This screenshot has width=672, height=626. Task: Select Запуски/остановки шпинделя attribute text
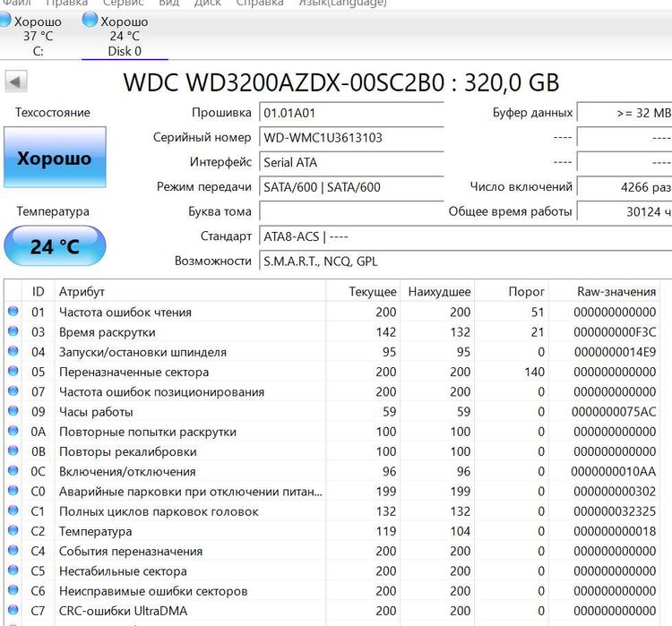pos(142,352)
